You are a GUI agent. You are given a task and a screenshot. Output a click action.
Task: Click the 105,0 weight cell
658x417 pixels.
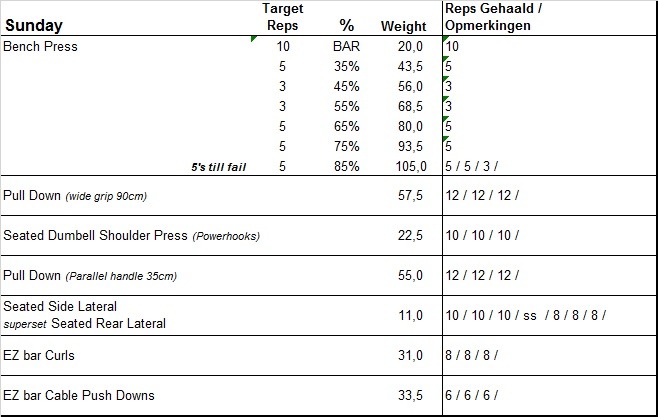[x=410, y=166]
